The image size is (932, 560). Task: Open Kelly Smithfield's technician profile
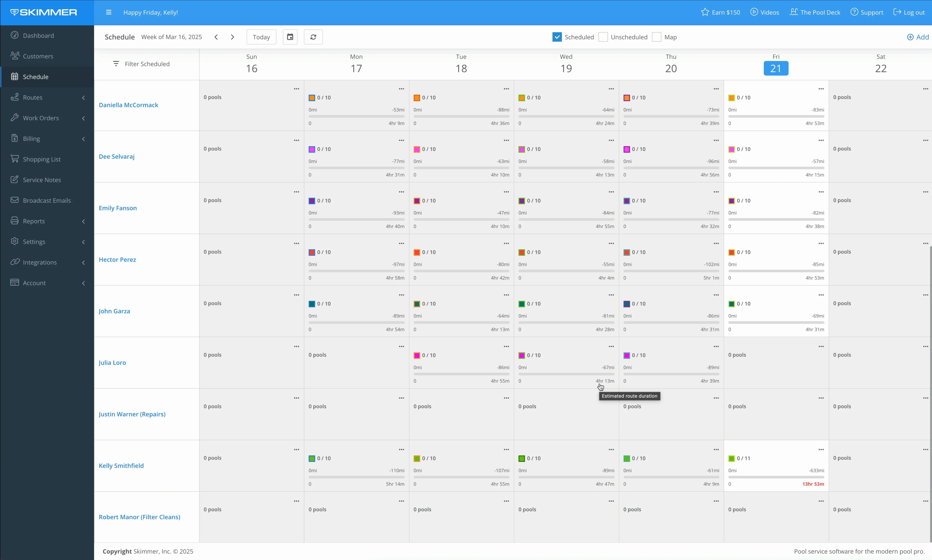click(x=121, y=466)
